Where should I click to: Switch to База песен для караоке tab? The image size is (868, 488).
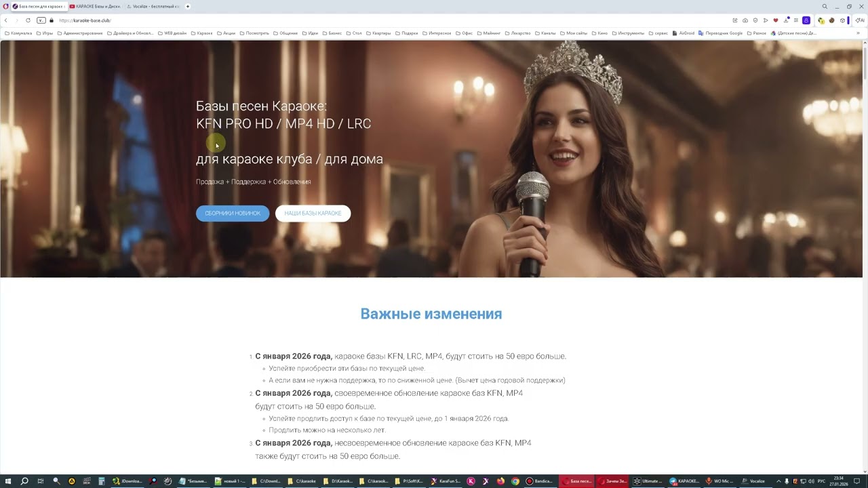pyautogui.click(x=39, y=6)
